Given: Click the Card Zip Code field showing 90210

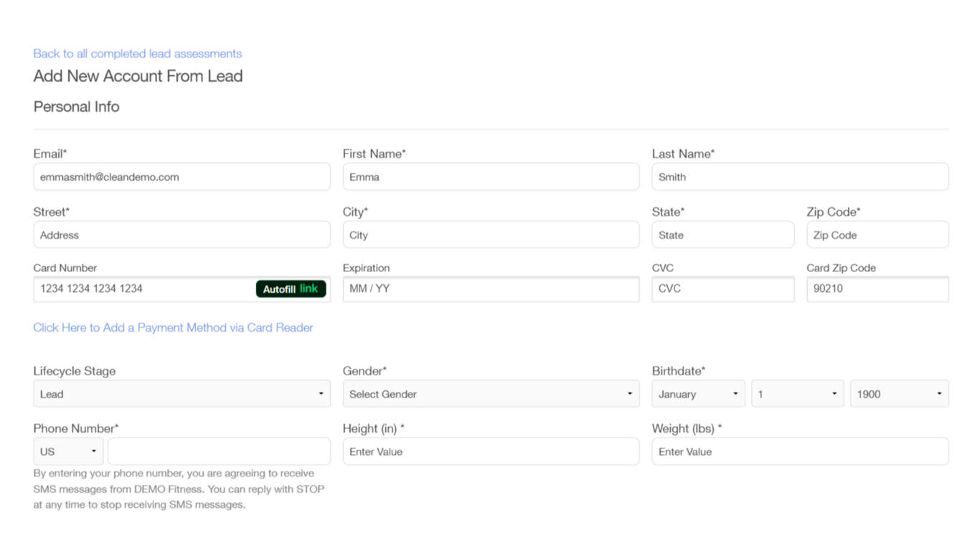Looking at the screenshot, I should click(877, 289).
